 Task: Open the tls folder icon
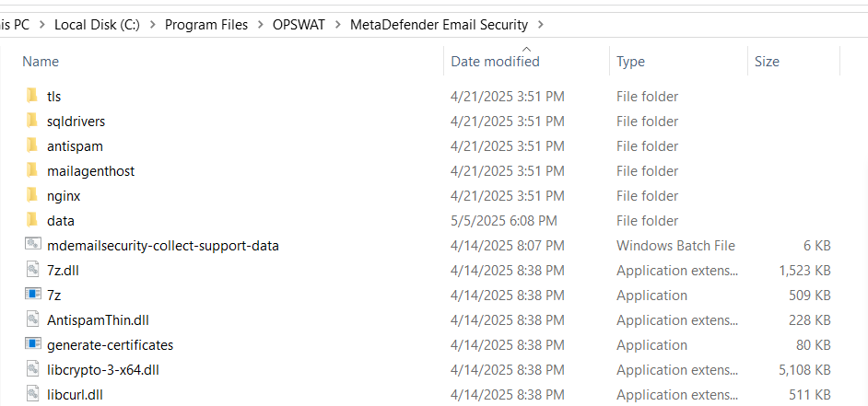click(32, 97)
